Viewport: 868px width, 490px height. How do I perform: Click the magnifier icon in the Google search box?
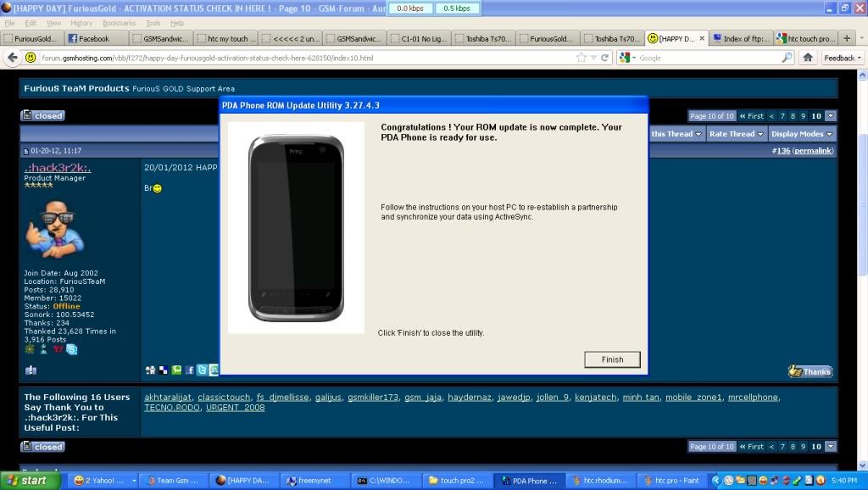click(x=787, y=58)
